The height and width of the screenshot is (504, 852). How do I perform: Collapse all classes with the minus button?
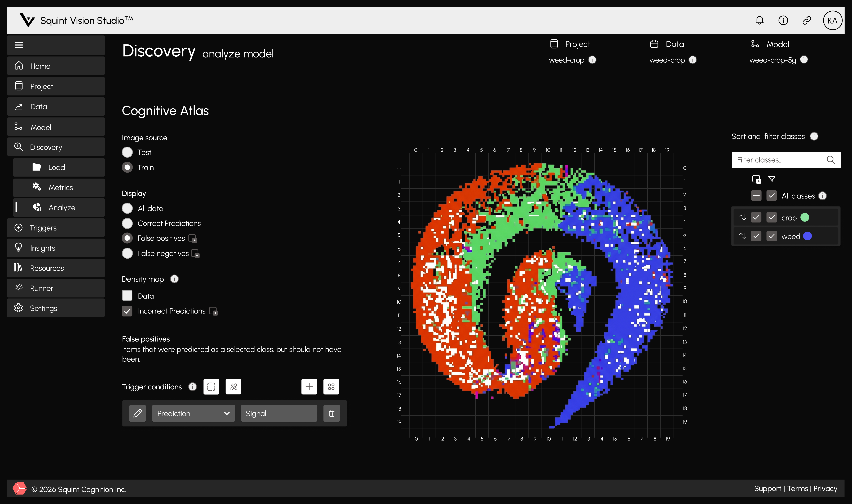click(x=756, y=196)
